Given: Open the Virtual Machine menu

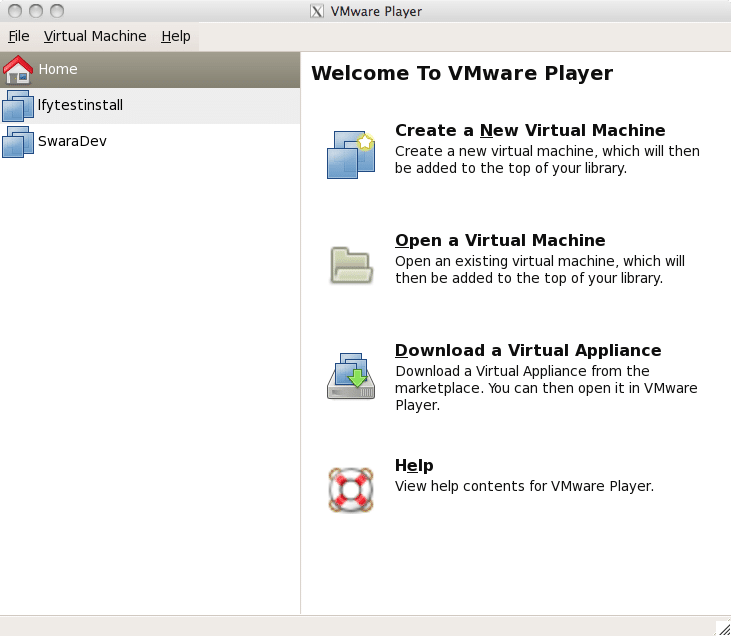Looking at the screenshot, I should coord(95,36).
